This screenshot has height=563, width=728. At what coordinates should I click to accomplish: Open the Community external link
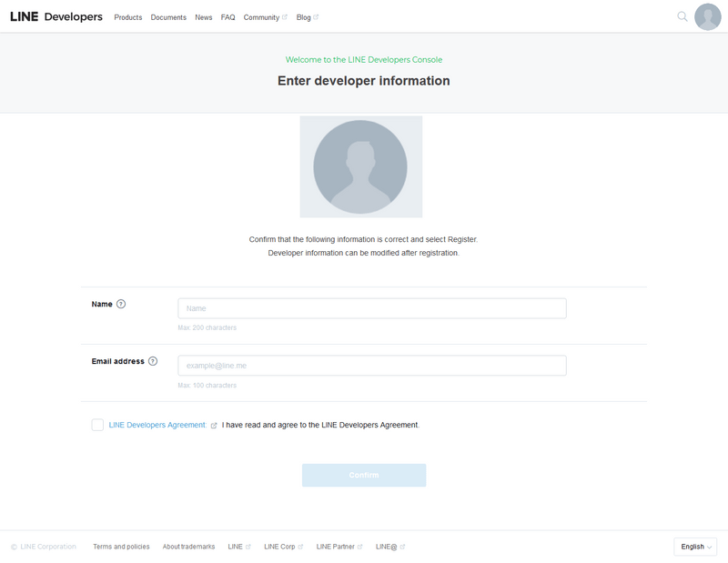click(x=261, y=17)
